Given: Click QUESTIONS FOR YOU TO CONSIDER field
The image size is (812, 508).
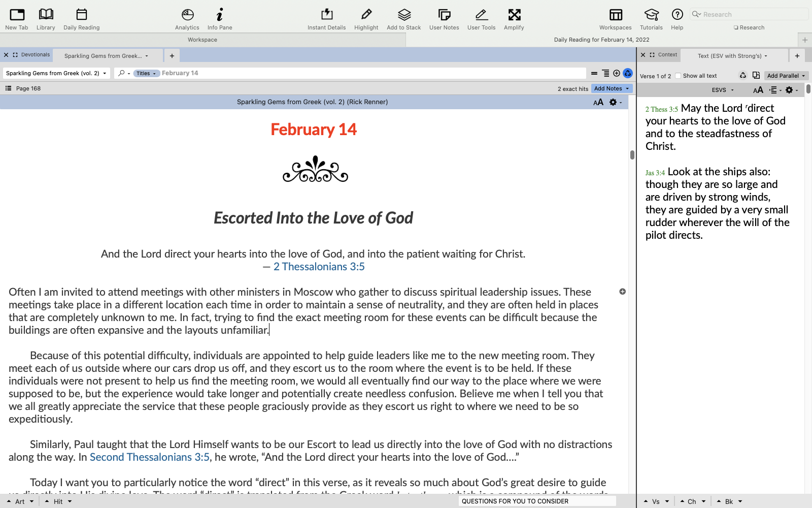Looking at the screenshot, I should tap(537, 501).
